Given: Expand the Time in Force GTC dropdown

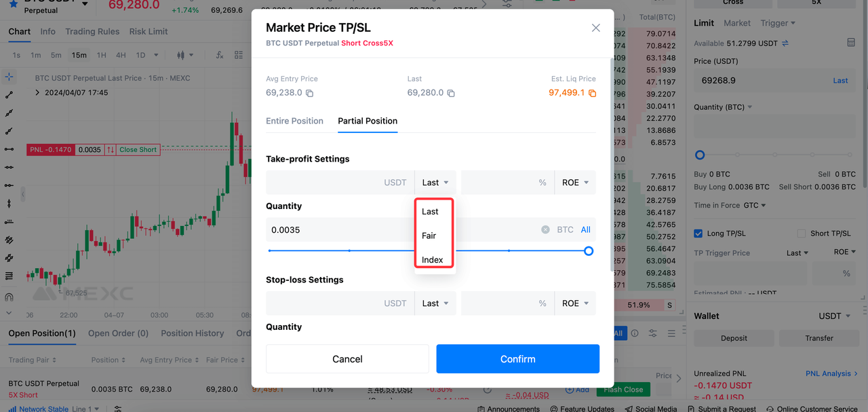Looking at the screenshot, I should coord(754,206).
